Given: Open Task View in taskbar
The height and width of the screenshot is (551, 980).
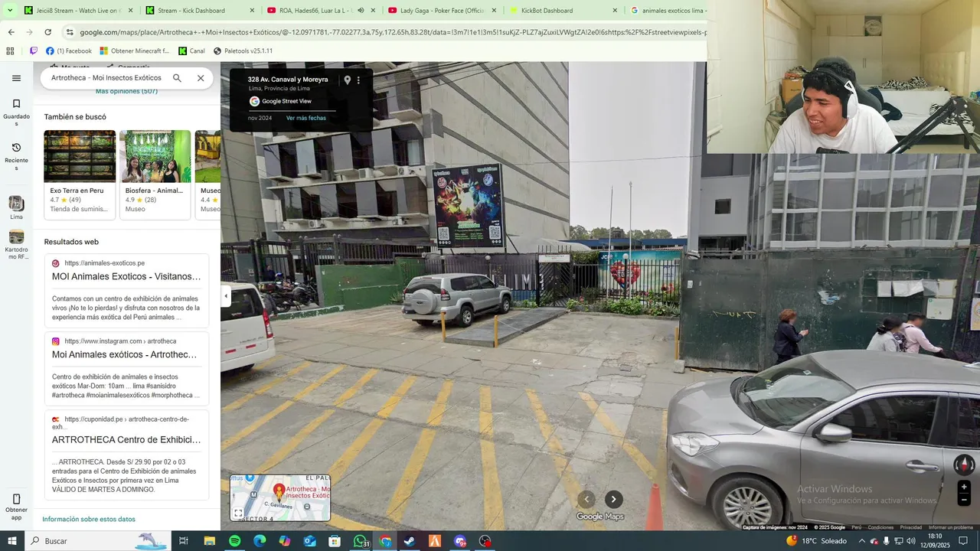Looking at the screenshot, I should (x=184, y=541).
